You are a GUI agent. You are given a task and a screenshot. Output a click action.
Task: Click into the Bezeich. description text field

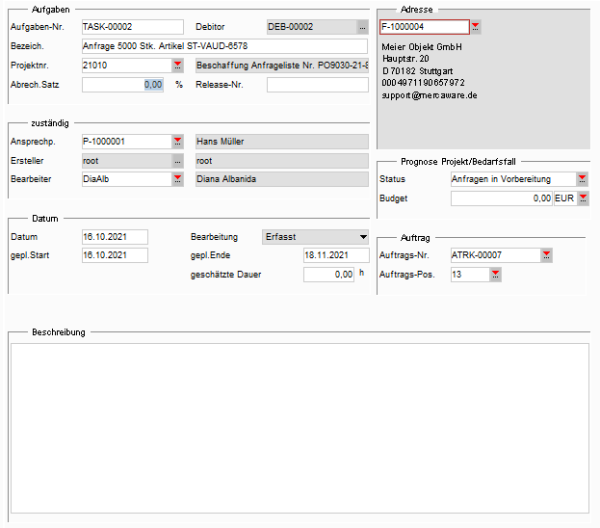point(224,46)
